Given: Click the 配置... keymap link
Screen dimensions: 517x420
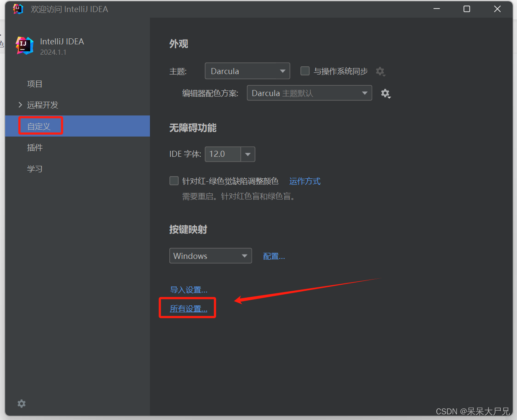Looking at the screenshot, I should (274, 256).
